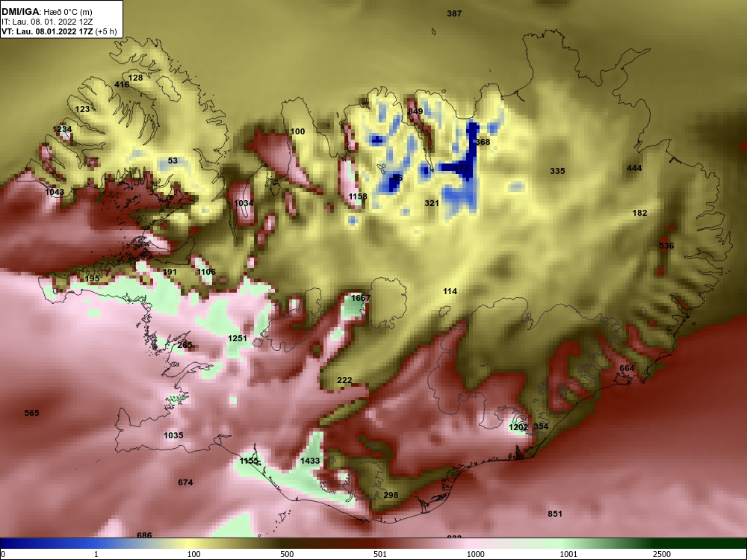Click the 387 value over the northern sea
This screenshot has width=747, height=560.
[454, 13]
